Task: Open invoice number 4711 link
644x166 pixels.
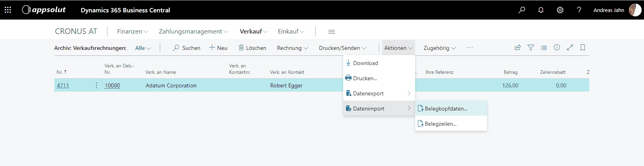Action: tap(63, 85)
